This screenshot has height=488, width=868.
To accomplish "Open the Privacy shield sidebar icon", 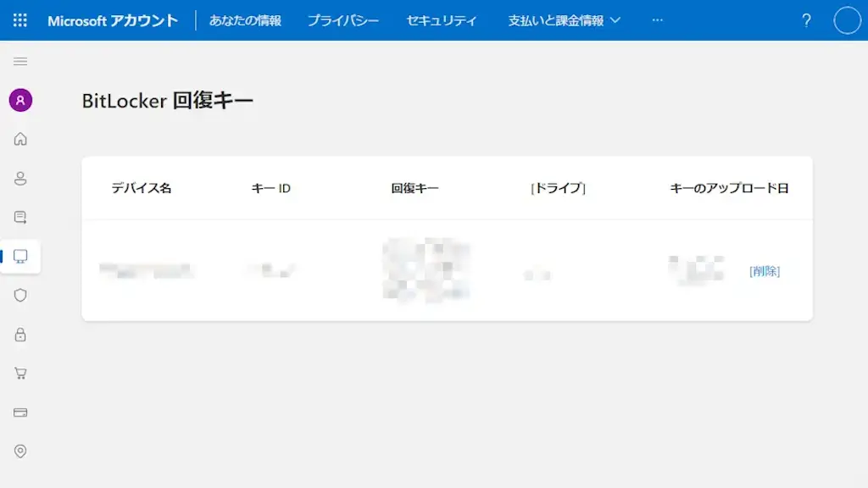I will click(20, 295).
